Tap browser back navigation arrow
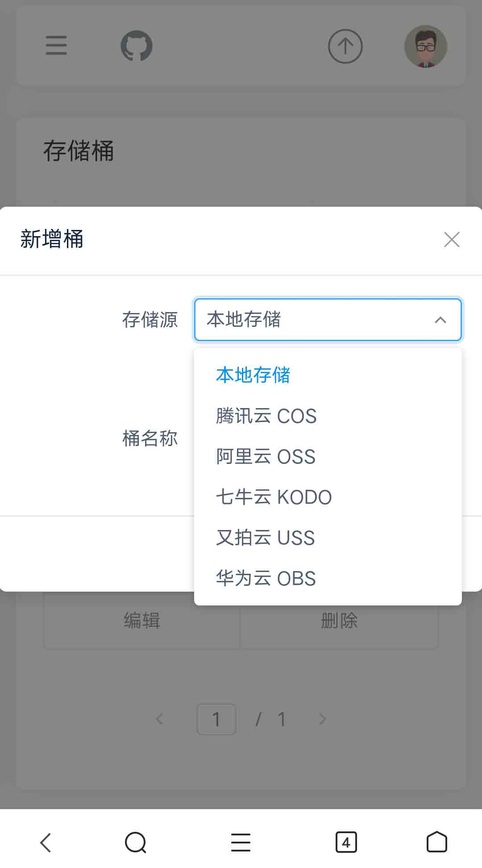This screenshot has width=482, height=868. click(46, 843)
